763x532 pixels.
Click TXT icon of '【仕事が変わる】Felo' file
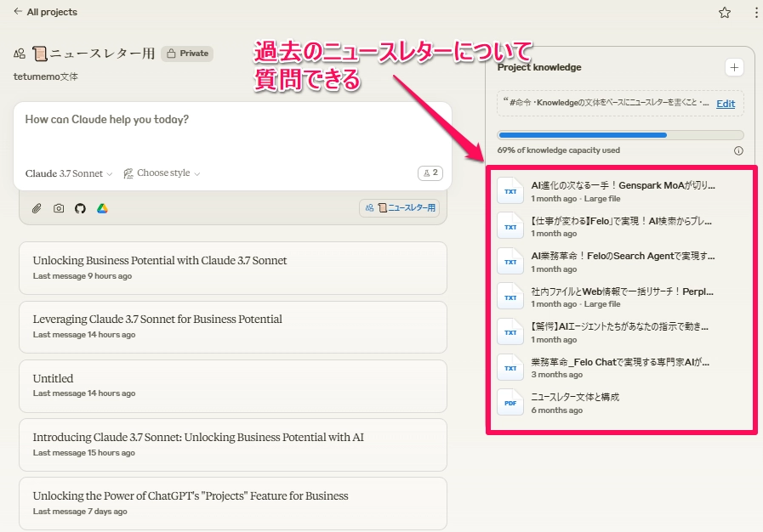point(510,227)
